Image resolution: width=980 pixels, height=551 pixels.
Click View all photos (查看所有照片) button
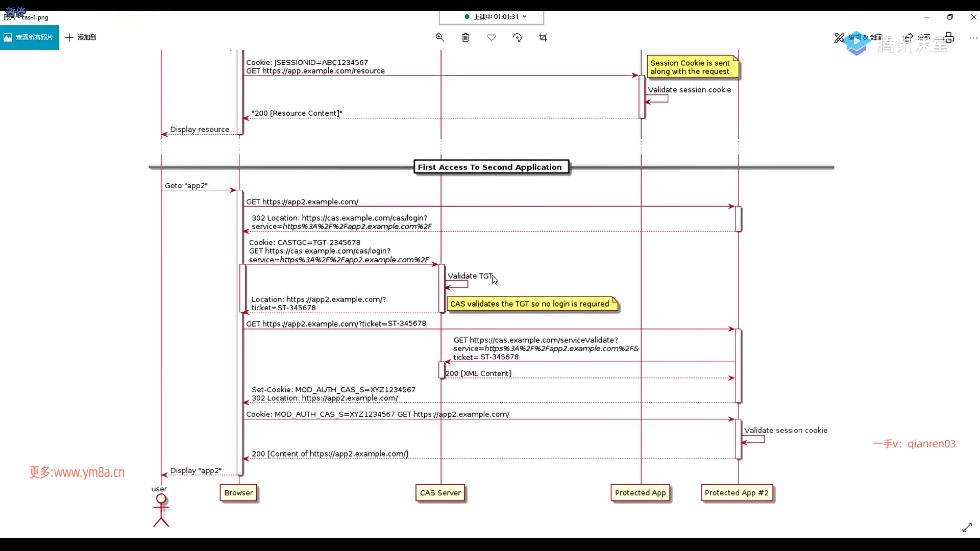[x=29, y=37]
